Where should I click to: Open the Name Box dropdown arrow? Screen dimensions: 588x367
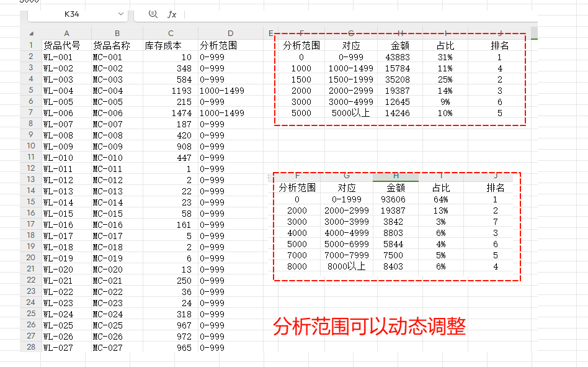(x=121, y=14)
